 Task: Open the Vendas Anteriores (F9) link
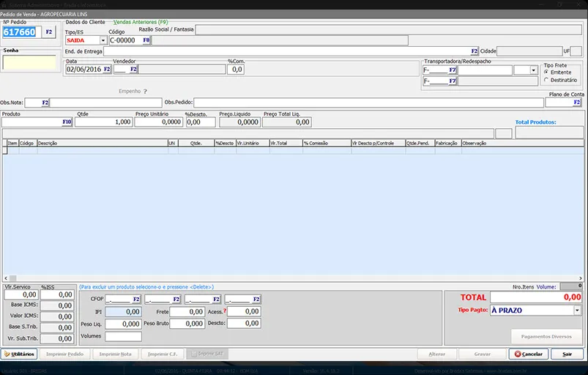[141, 22]
